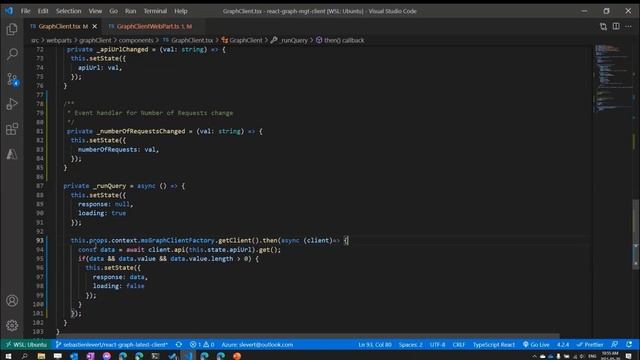Open the Manage gear menu
Image resolution: width=640 pixels, height=360 pixels.
coord(12,325)
